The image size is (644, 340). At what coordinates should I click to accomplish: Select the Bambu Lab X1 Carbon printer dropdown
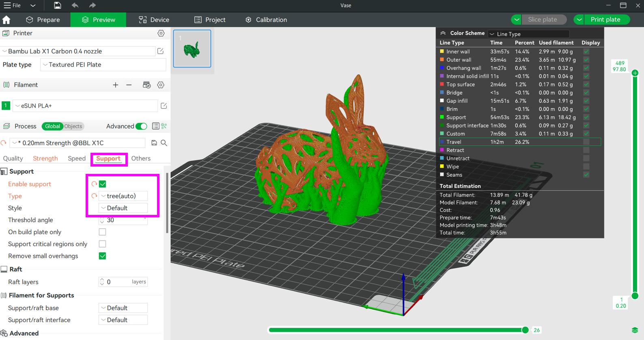coord(78,51)
